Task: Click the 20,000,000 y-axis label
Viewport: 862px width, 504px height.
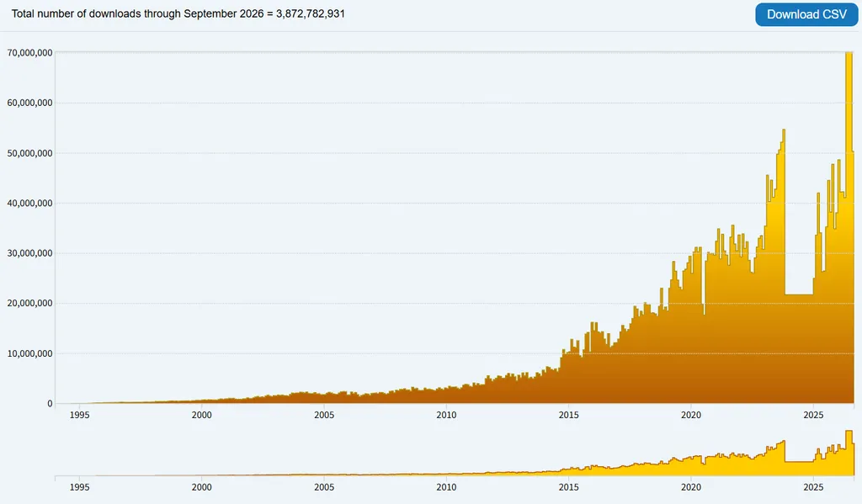Action: point(29,304)
